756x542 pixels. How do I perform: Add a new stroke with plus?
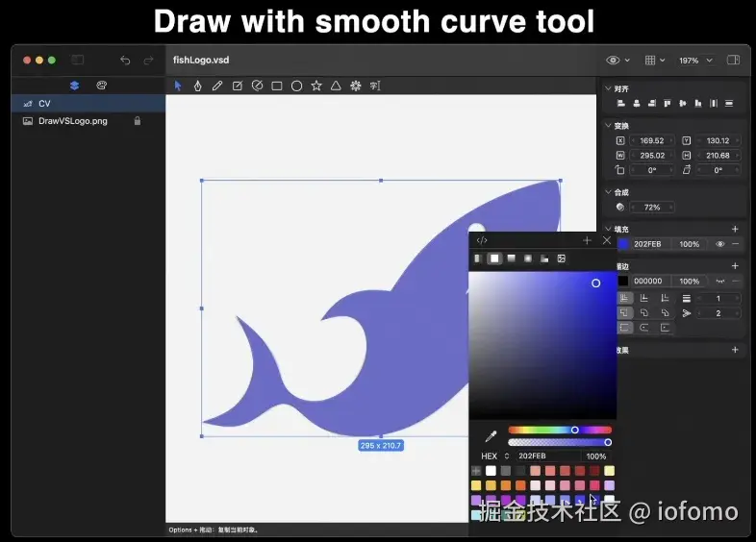coord(735,266)
